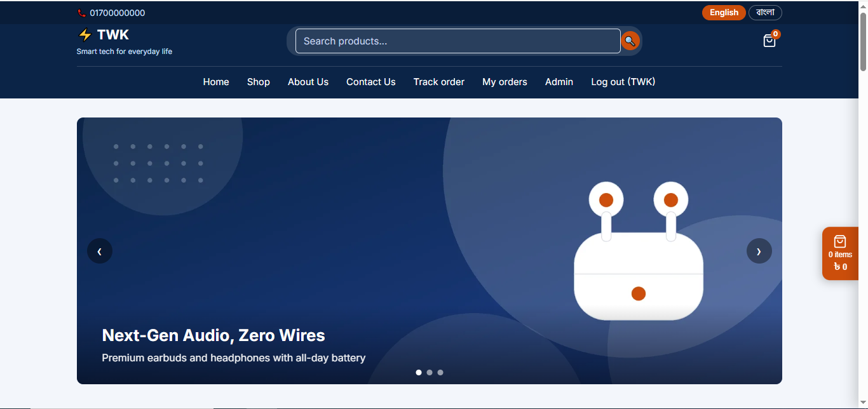
Task: Click the lightning bolt TWK logo
Action: 103,35
